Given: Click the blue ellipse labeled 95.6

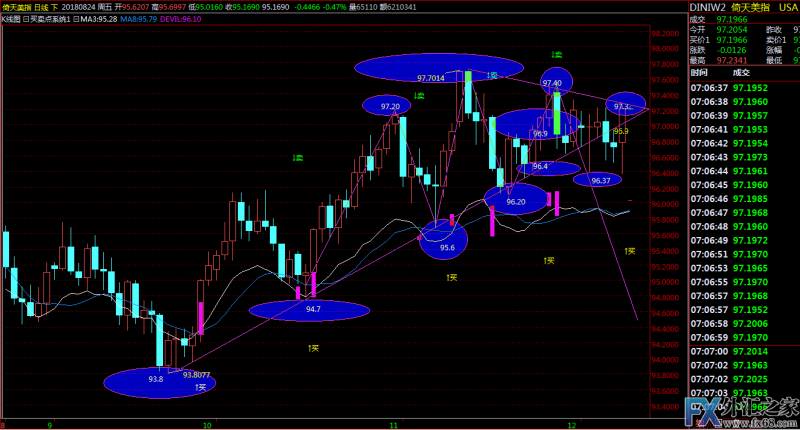Looking at the screenshot, I should (446, 241).
